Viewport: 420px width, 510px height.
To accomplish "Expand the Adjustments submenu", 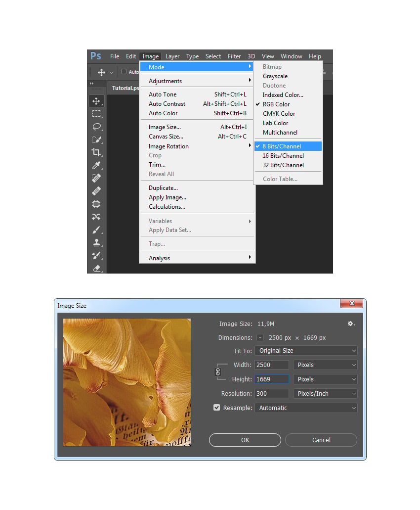I will click(197, 81).
